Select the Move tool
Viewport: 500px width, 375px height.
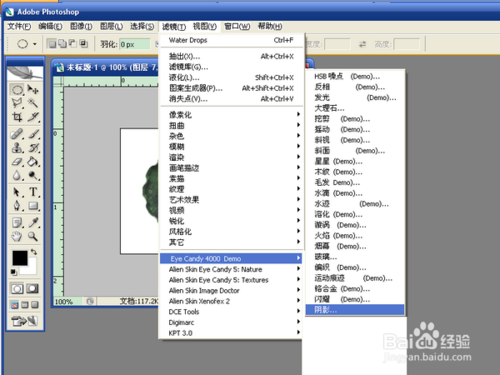(x=33, y=89)
